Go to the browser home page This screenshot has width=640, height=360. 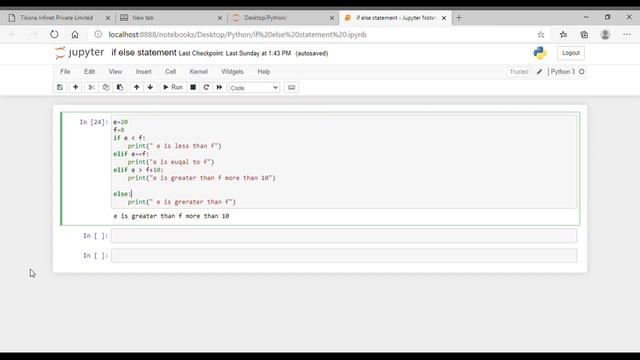tap(75, 35)
